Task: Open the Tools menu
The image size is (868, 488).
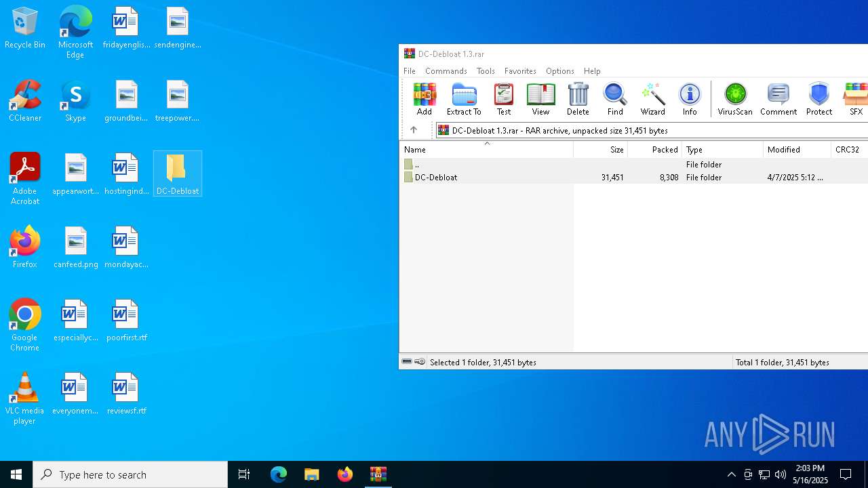Action: click(x=486, y=70)
